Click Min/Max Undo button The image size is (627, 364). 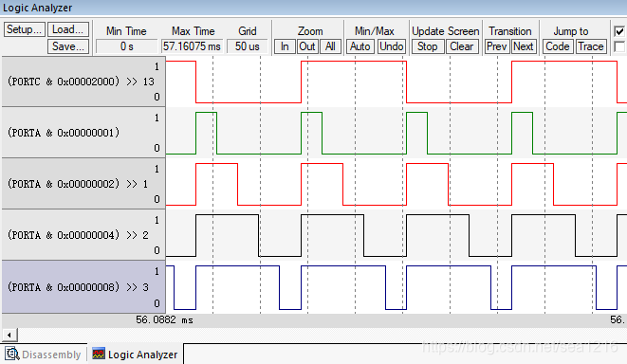(391, 46)
